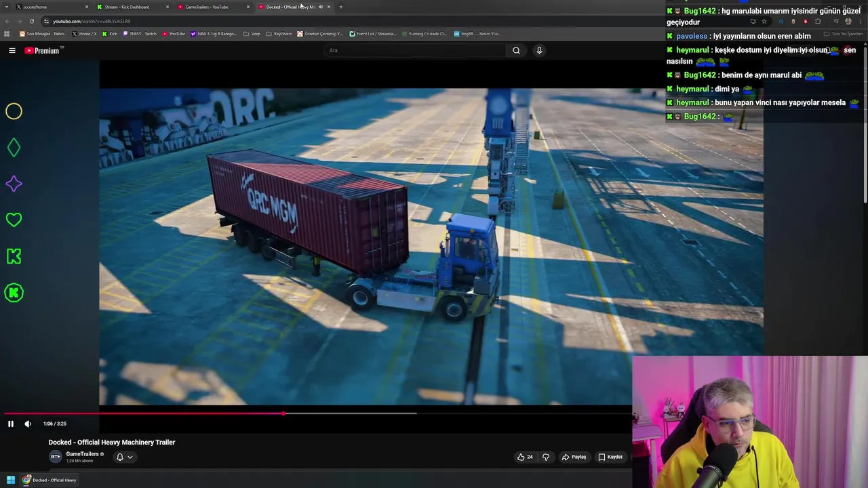The width and height of the screenshot is (868, 488).
Task: Click Bug1642 username in first chat message
Action: pyautogui.click(x=700, y=11)
